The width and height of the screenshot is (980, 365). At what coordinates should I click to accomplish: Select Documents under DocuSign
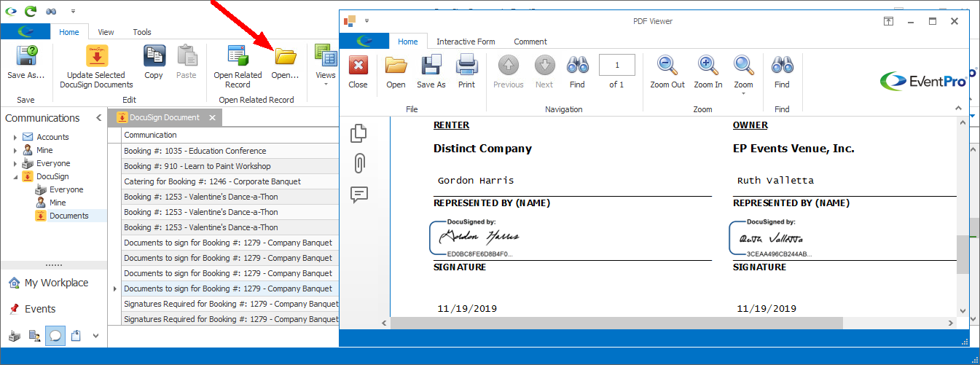coord(69,216)
